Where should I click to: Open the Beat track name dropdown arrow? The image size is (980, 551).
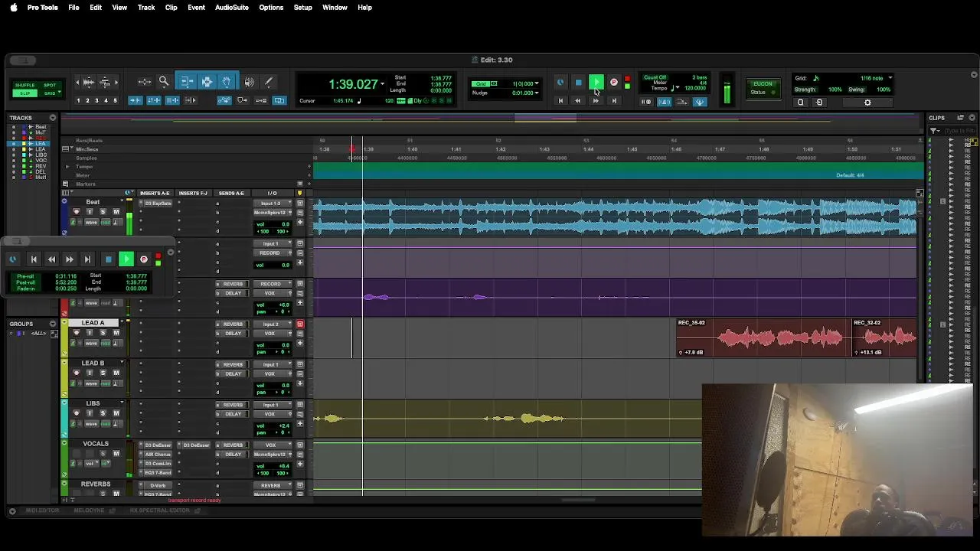tap(122, 201)
